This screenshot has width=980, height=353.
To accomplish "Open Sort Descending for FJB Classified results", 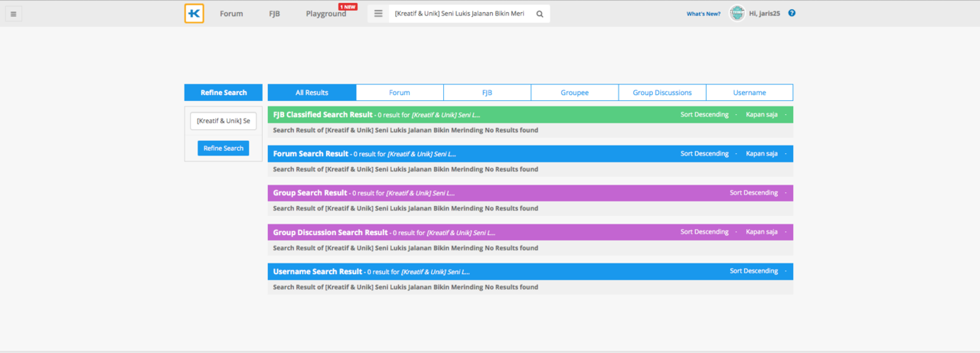I will 704,114.
